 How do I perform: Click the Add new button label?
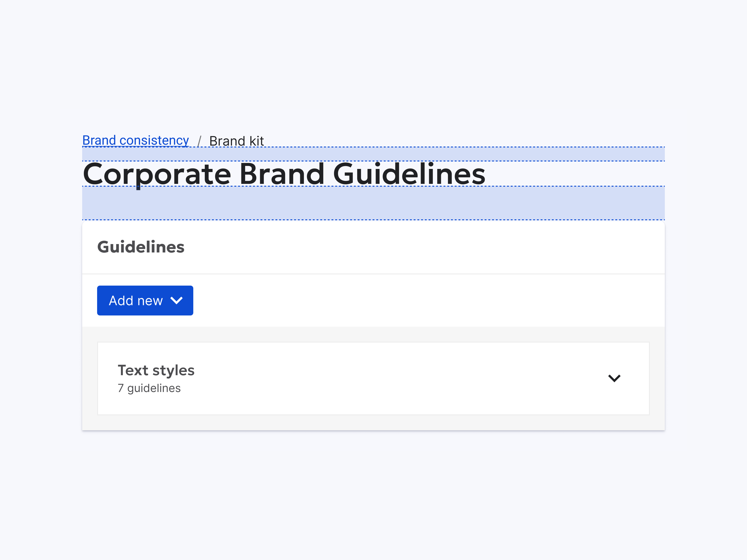(136, 301)
